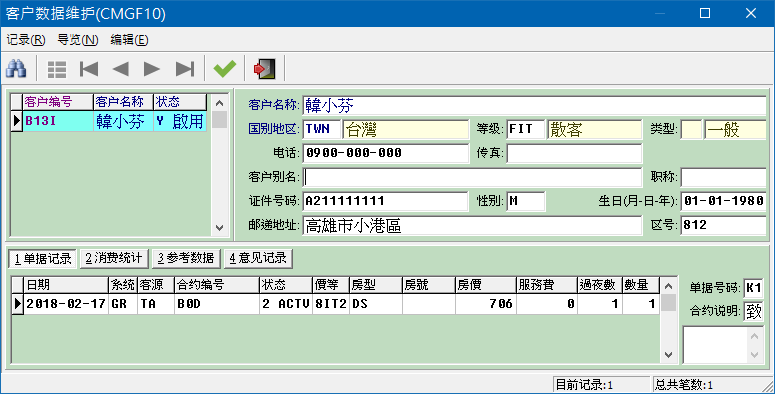Switch to 2 消费统计 tab

(114, 258)
